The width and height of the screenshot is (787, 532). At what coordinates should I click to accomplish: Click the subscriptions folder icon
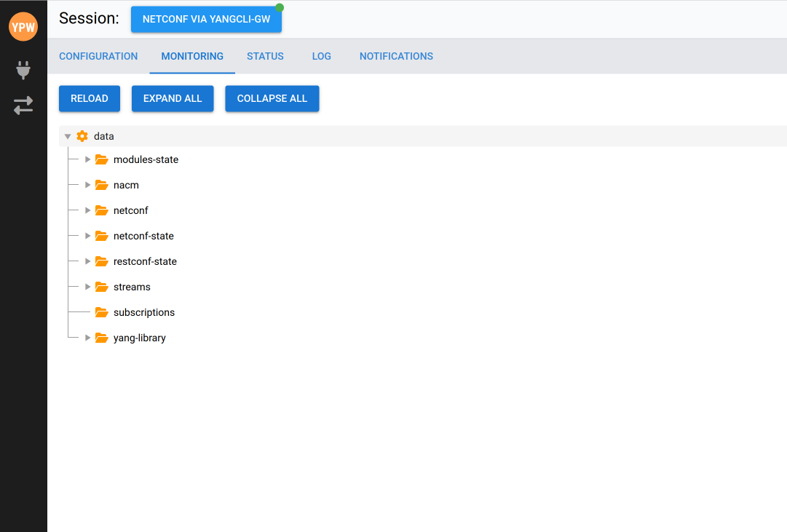coord(101,312)
